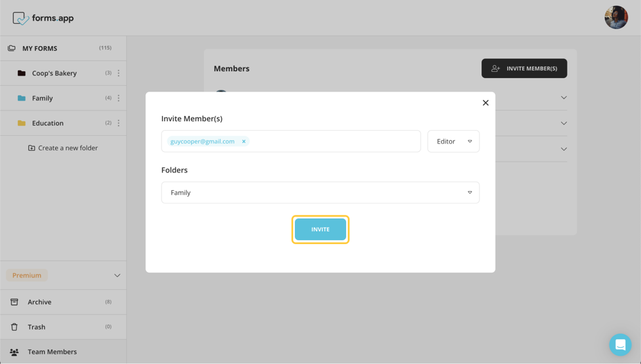Expand the Premium section chevron
This screenshot has width=641, height=364.
pyautogui.click(x=117, y=276)
